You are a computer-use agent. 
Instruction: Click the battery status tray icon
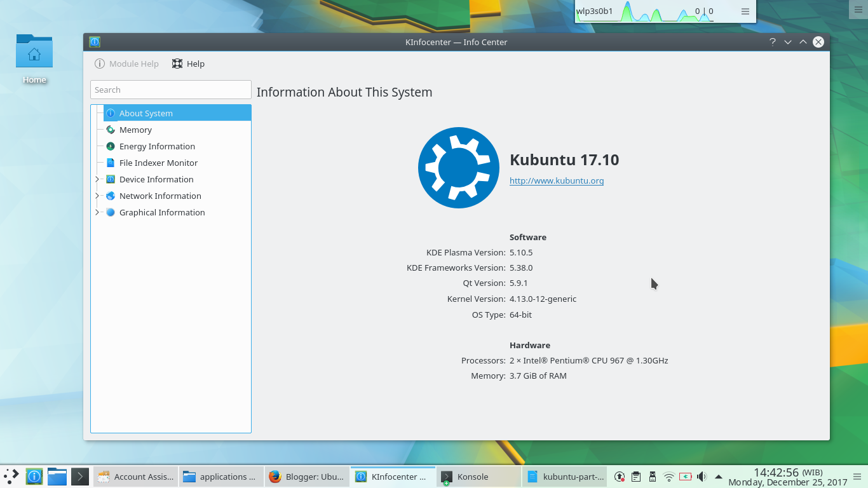685,477
